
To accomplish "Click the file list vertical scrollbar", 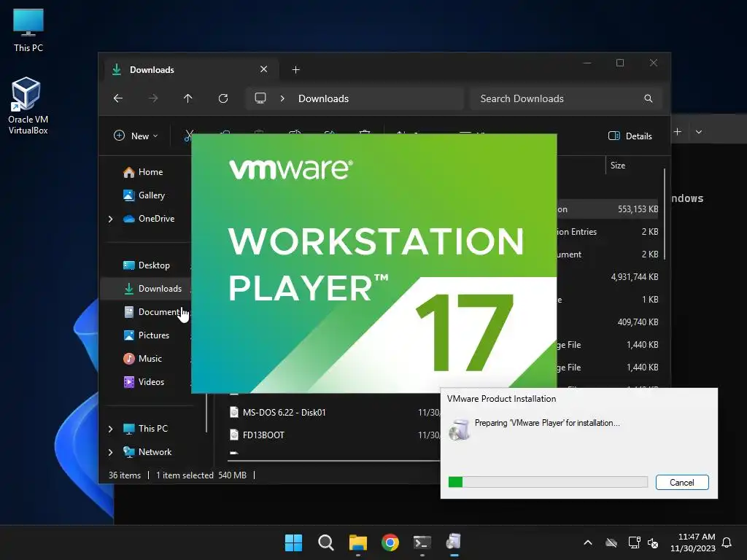I will point(664,214).
